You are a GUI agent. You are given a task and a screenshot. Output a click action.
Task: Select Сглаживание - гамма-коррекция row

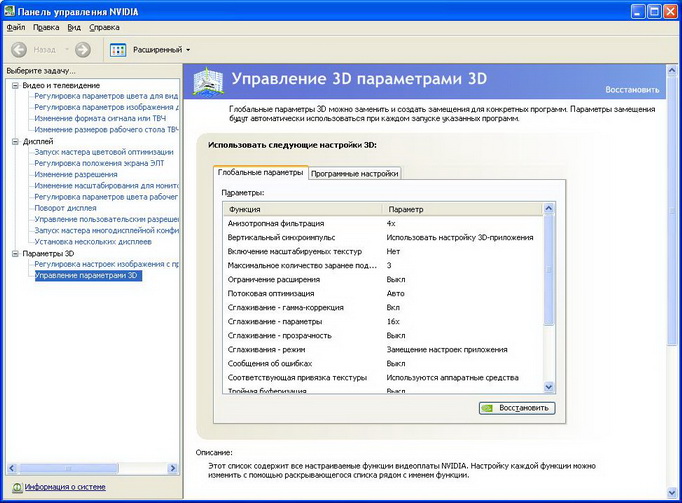[x=383, y=308]
